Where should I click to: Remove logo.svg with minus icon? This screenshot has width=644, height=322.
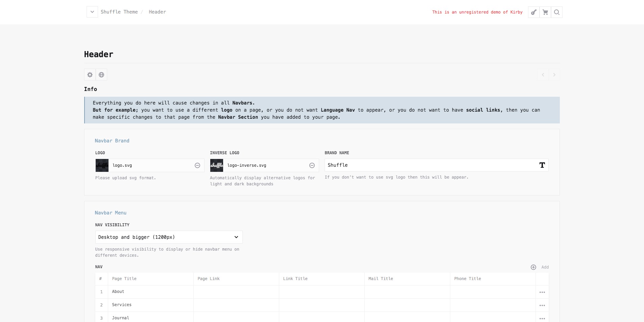[x=197, y=165]
